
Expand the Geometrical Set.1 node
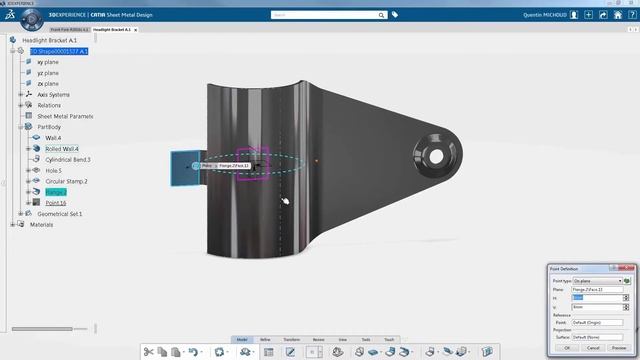tap(20, 214)
